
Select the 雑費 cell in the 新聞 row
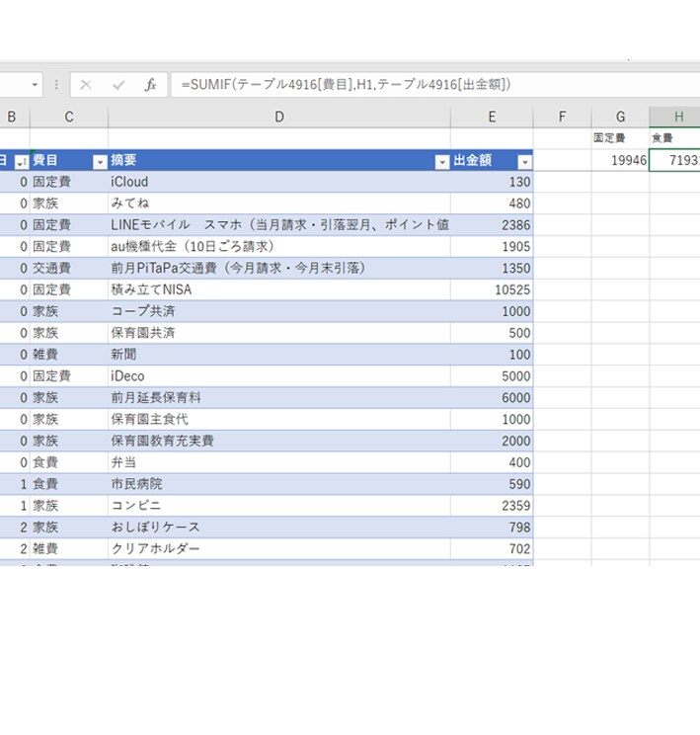click(69, 355)
